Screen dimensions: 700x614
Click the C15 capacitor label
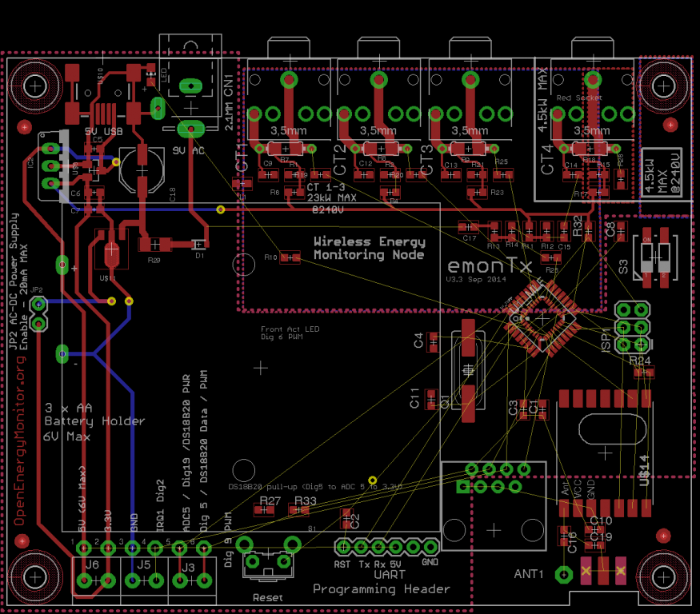(564, 247)
